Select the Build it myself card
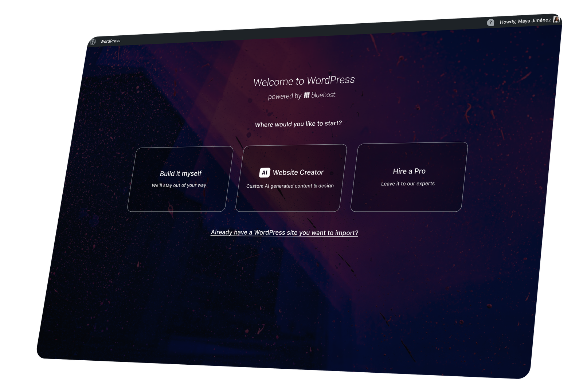This screenshot has width=583, height=392. 180,178
